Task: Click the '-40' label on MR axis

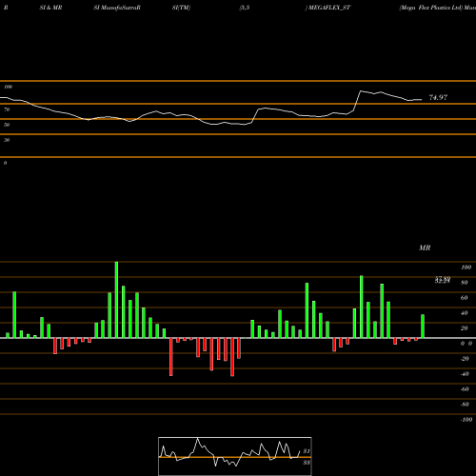Action: coord(465,374)
